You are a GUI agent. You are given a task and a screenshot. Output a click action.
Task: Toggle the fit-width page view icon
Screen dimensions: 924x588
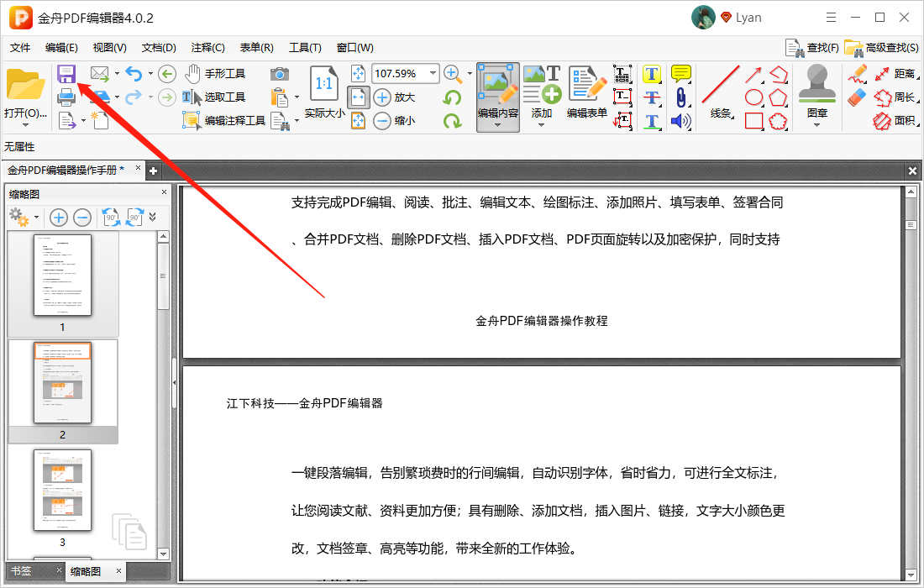coord(359,97)
